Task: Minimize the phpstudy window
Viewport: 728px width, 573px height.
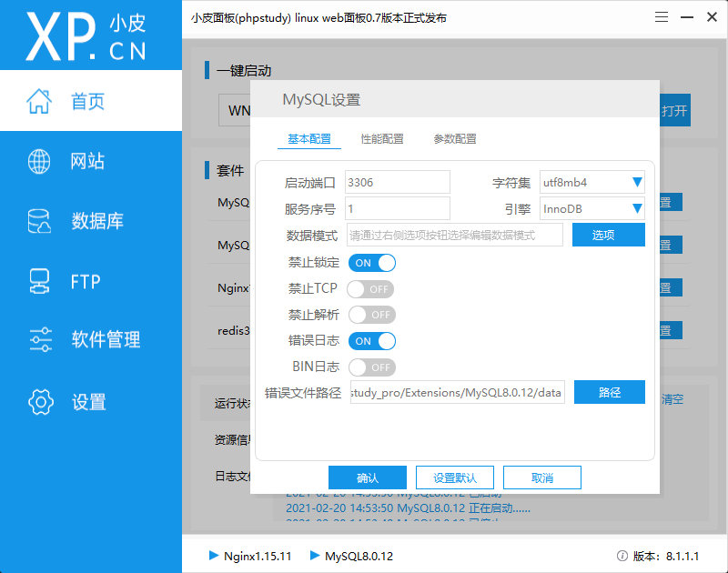Action: tap(687, 17)
